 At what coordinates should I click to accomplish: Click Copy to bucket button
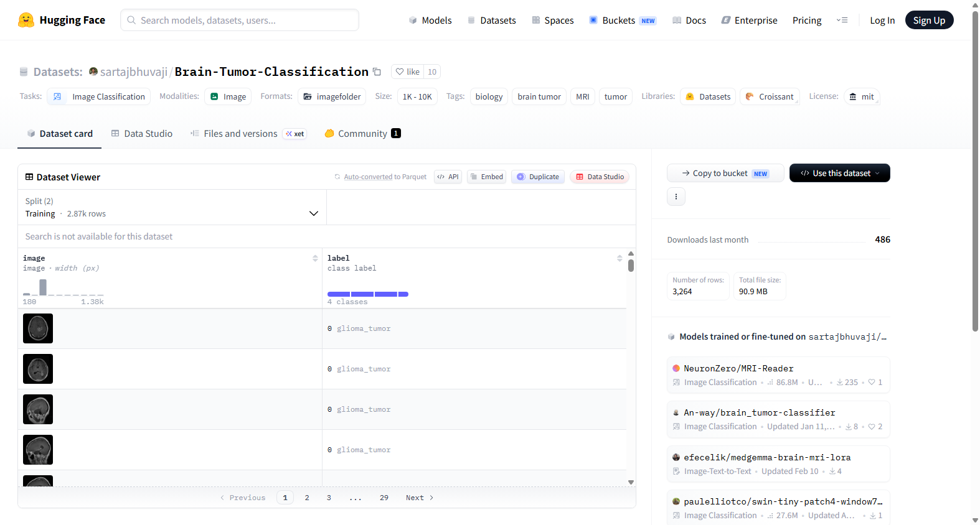point(725,173)
